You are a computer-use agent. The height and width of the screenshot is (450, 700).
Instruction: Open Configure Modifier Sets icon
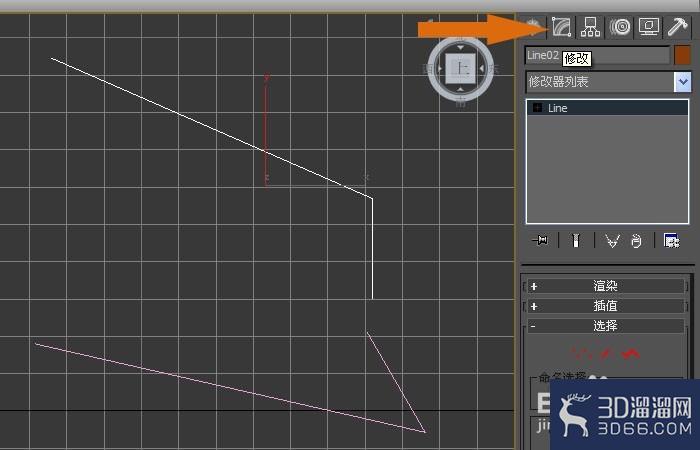pos(671,241)
